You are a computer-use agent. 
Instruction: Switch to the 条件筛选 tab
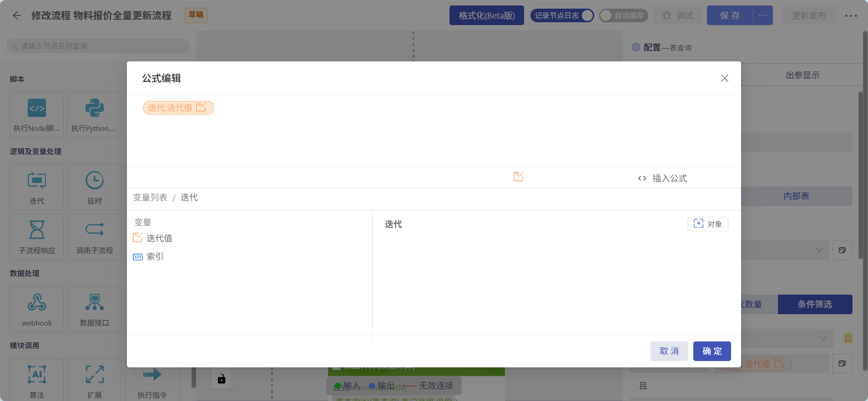(x=815, y=304)
